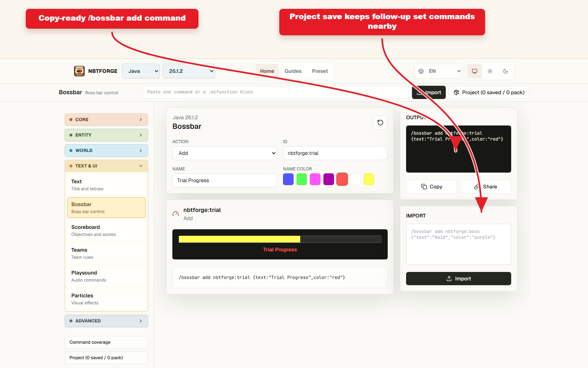
Task: Click the "Java 26.1.2" label in Bossbar card
Action: click(x=185, y=117)
